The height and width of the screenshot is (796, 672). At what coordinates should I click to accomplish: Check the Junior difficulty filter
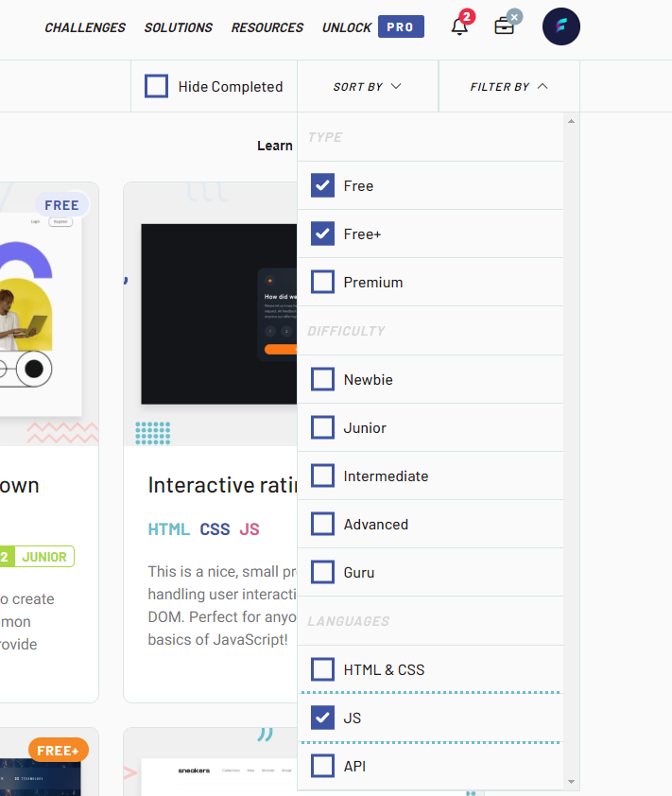[323, 427]
